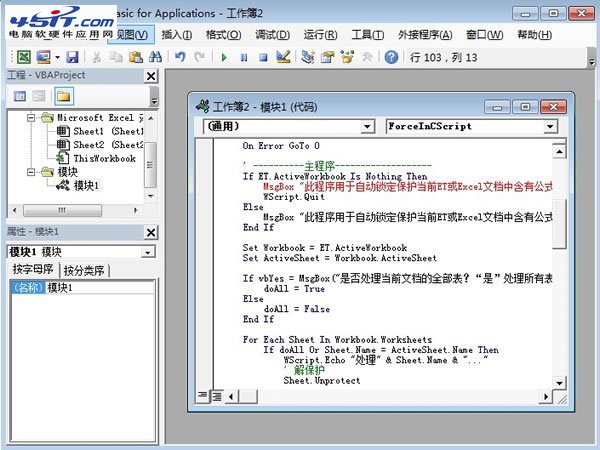Open the Insert object dropdown arrow
Image resolution: width=600 pixels, height=450 pixels.
tap(57, 58)
